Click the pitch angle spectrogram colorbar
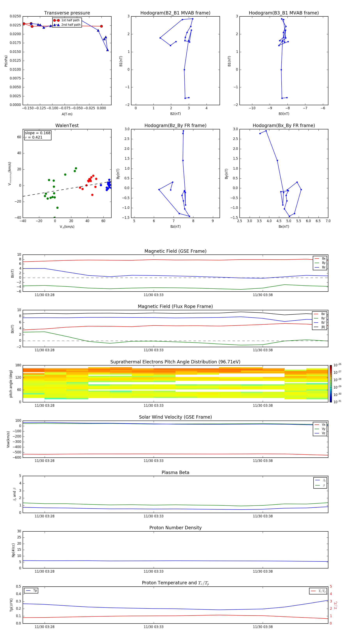The image size is (351, 644). coord(331,384)
